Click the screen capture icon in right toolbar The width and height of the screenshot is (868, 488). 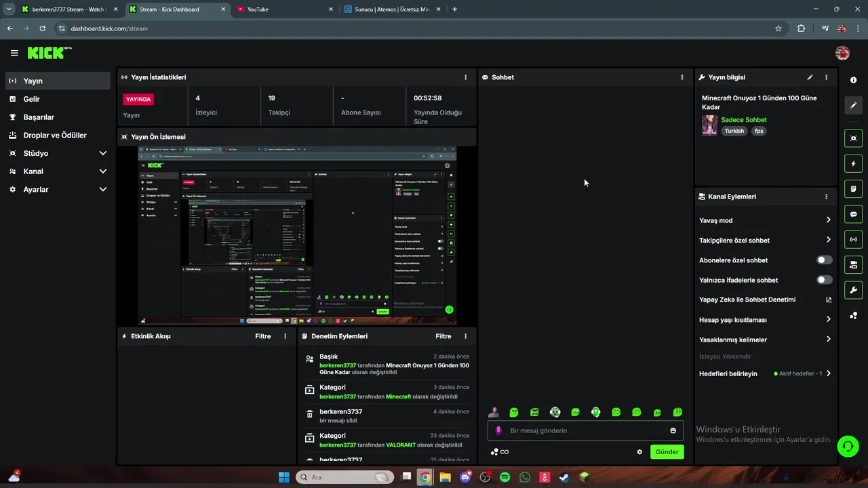[x=853, y=138]
